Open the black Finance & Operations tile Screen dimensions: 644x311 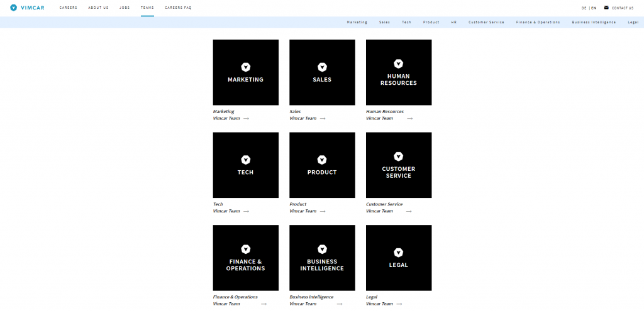point(246,258)
